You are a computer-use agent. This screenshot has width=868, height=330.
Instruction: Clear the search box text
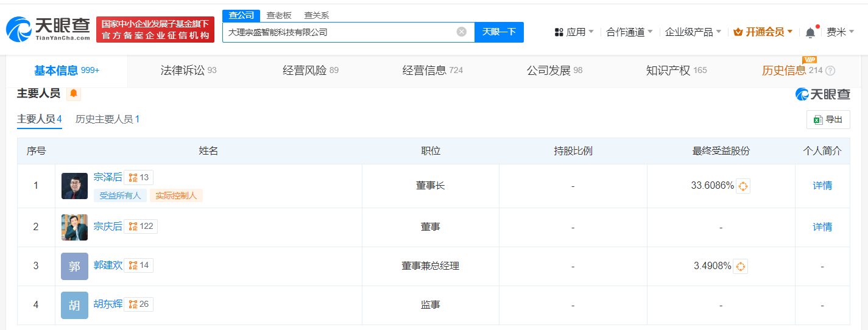pyautogui.click(x=462, y=32)
